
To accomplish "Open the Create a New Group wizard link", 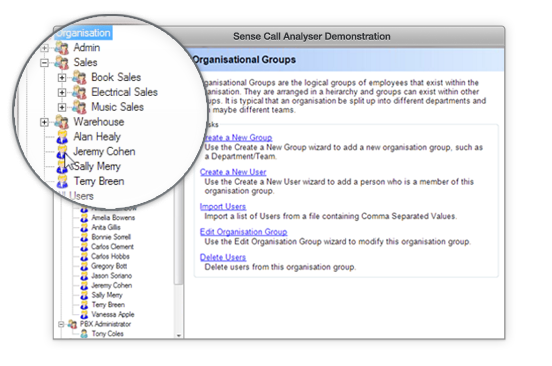I will [238, 138].
